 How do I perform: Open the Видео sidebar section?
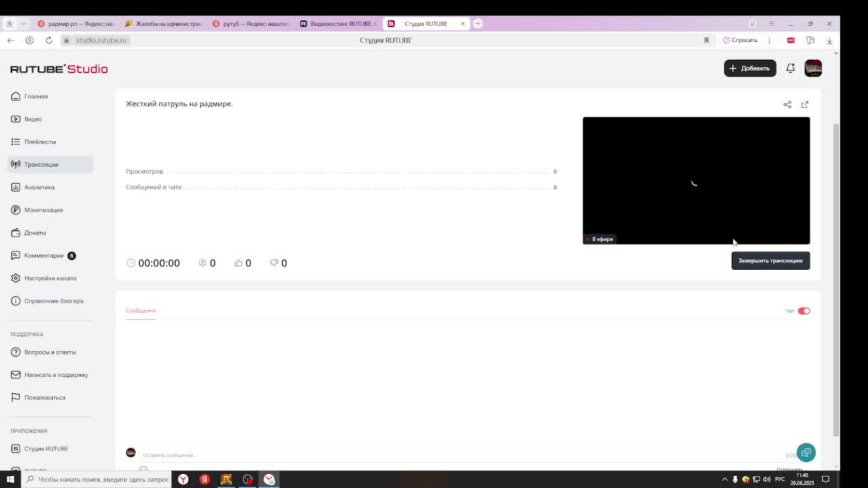click(x=33, y=119)
